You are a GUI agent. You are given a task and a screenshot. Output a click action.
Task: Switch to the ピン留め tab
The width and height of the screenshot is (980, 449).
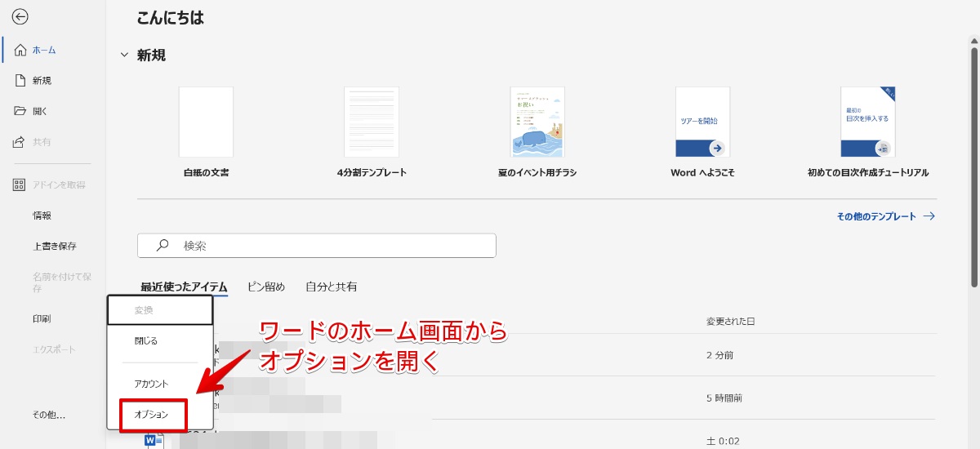point(266,287)
